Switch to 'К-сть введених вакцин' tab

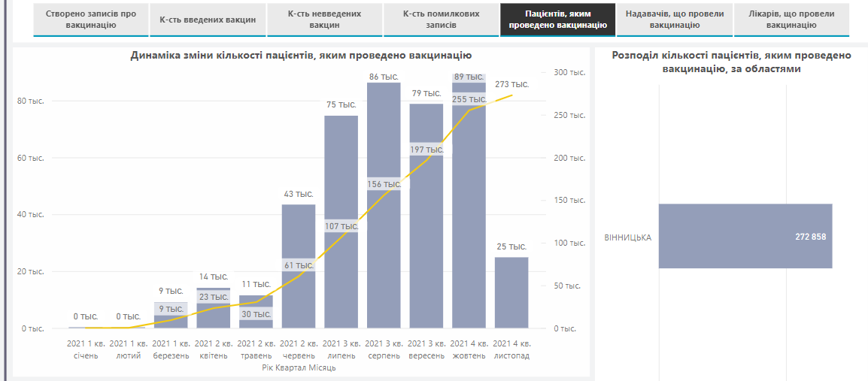[208, 20]
